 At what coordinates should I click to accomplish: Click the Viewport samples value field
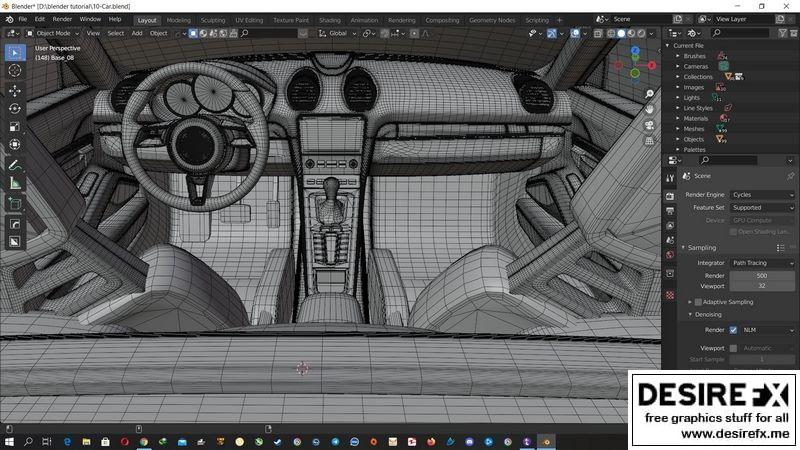point(762,286)
